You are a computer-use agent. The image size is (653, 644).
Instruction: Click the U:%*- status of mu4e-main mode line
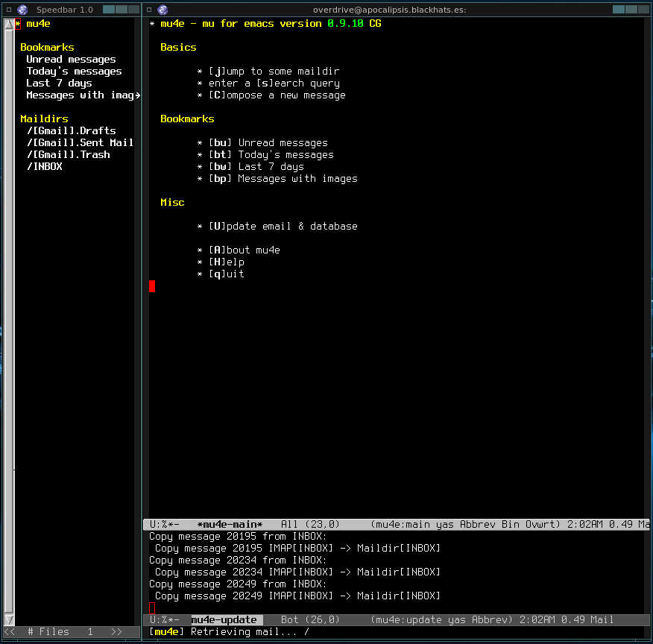tap(164, 525)
